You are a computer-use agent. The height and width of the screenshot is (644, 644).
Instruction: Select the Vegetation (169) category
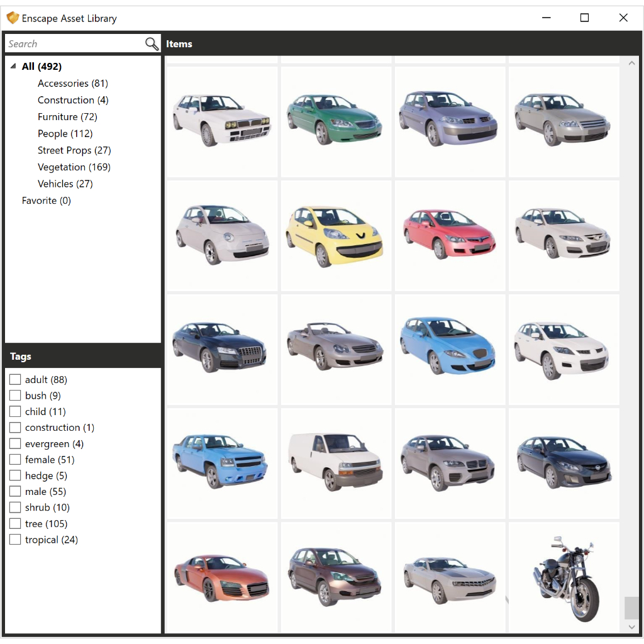(x=74, y=167)
